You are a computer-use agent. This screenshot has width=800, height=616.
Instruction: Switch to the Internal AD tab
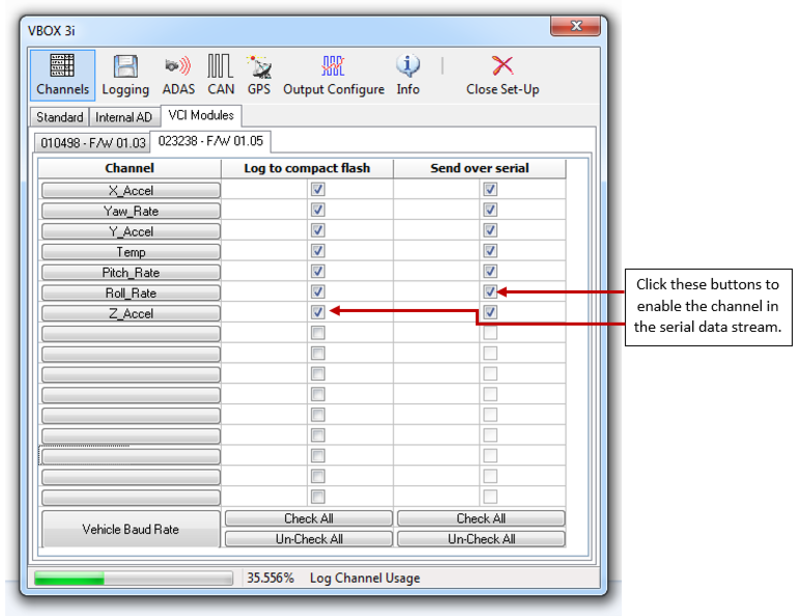(124, 117)
